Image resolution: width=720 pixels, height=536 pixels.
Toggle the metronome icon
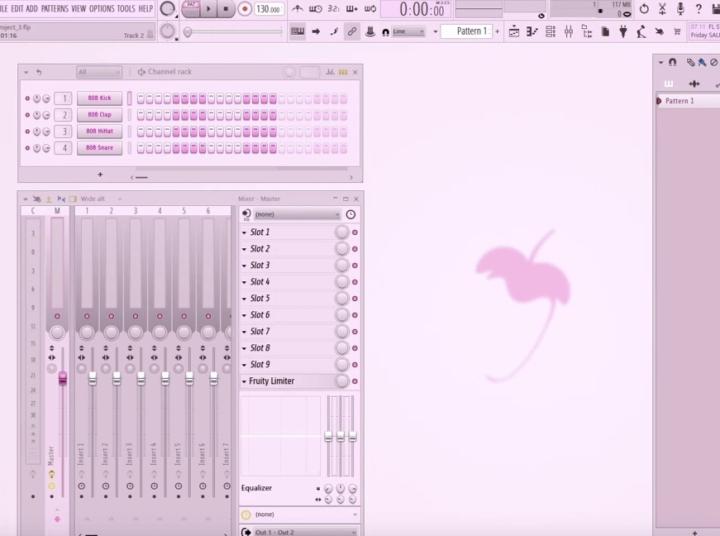tap(298, 9)
